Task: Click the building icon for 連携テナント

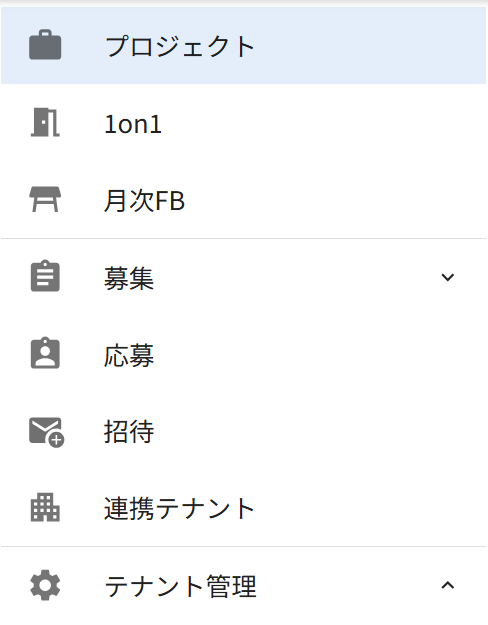Action: coord(45,507)
